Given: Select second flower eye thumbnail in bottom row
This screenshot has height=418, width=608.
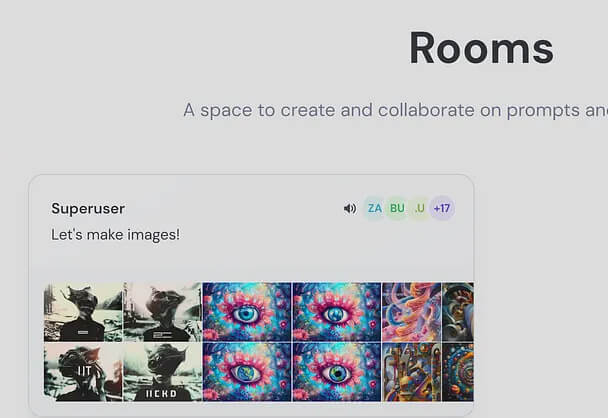Looking at the screenshot, I should tap(336, 373).
